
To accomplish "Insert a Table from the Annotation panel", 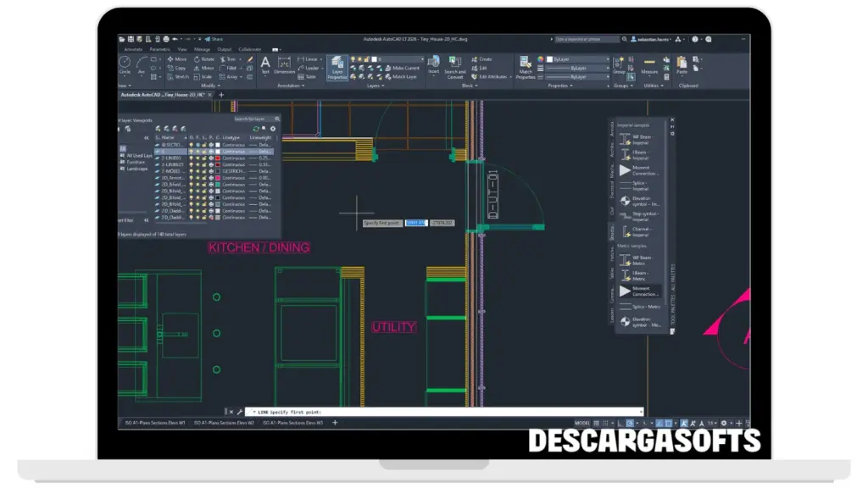I will pos(307,77).
